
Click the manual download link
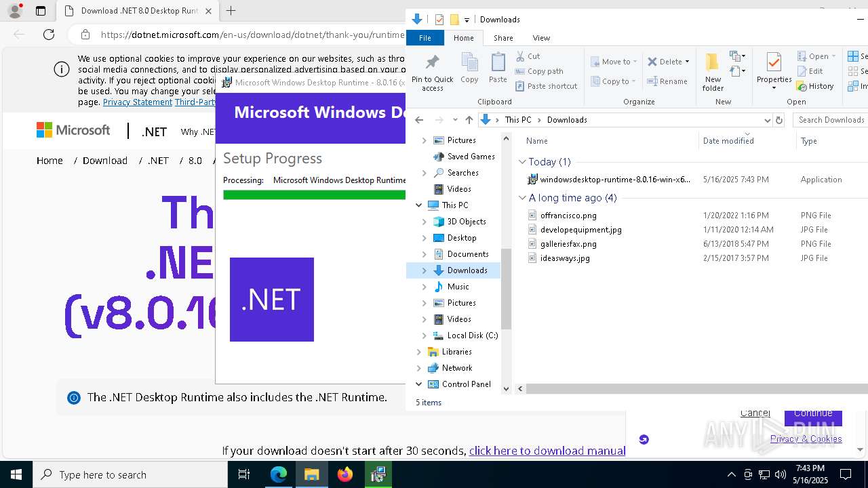pyautogui.click(x=547, y=451)
